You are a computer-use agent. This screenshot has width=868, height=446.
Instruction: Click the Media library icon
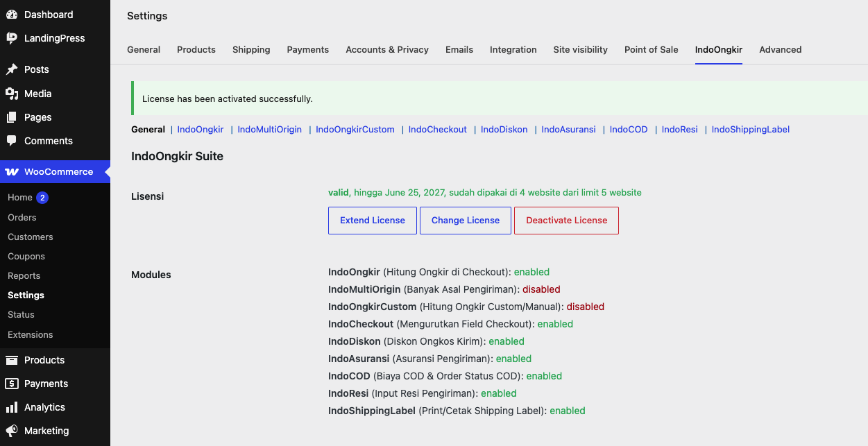point(12,94)
